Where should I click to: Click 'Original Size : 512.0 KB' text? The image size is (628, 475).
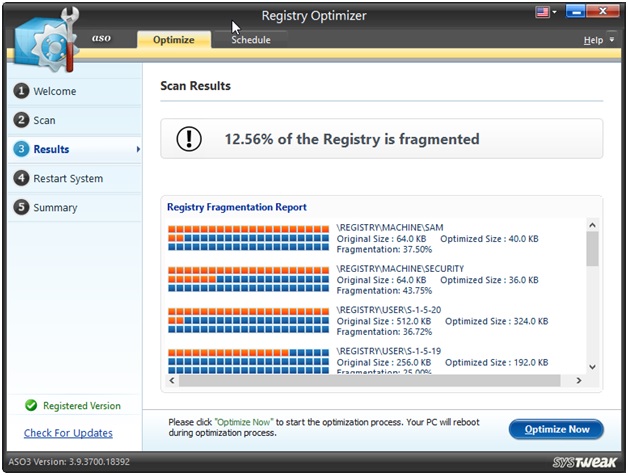tap(384, 321)
